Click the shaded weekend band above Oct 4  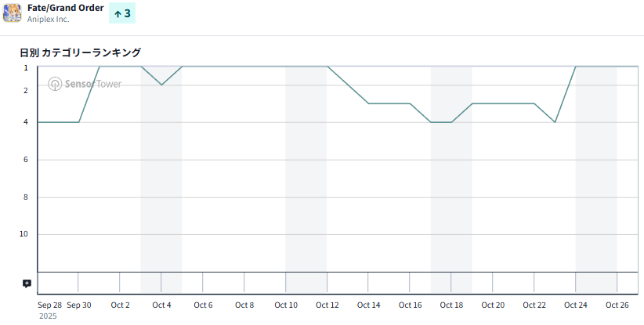(x=161, y=180)
